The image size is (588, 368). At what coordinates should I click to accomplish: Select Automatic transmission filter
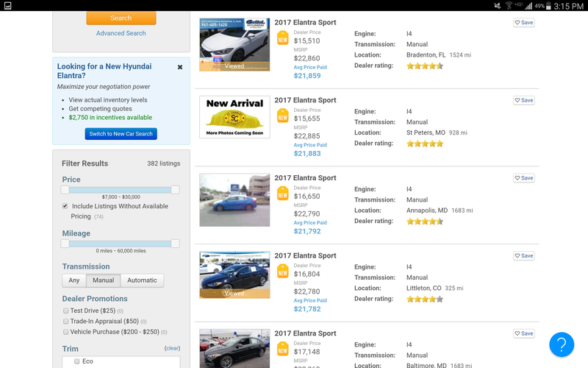pos(142,280)
